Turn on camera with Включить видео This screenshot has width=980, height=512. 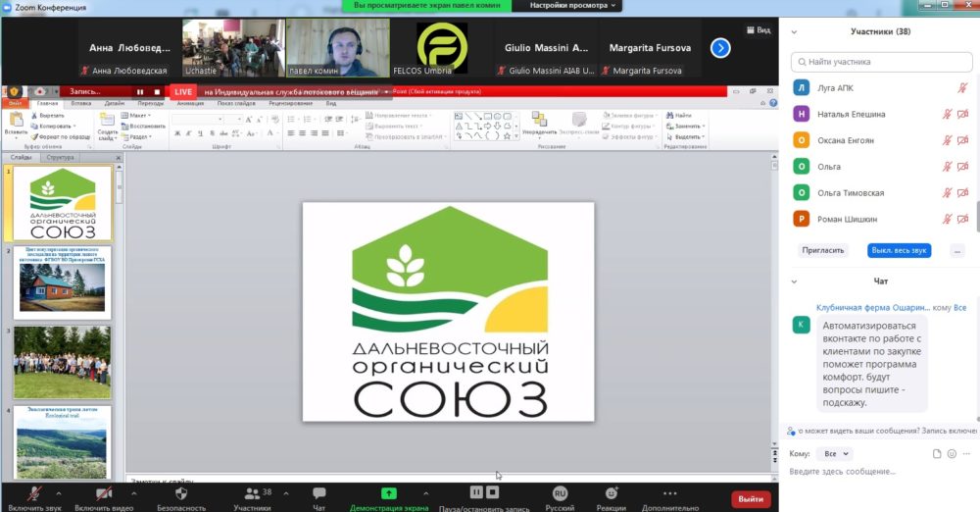104,498
